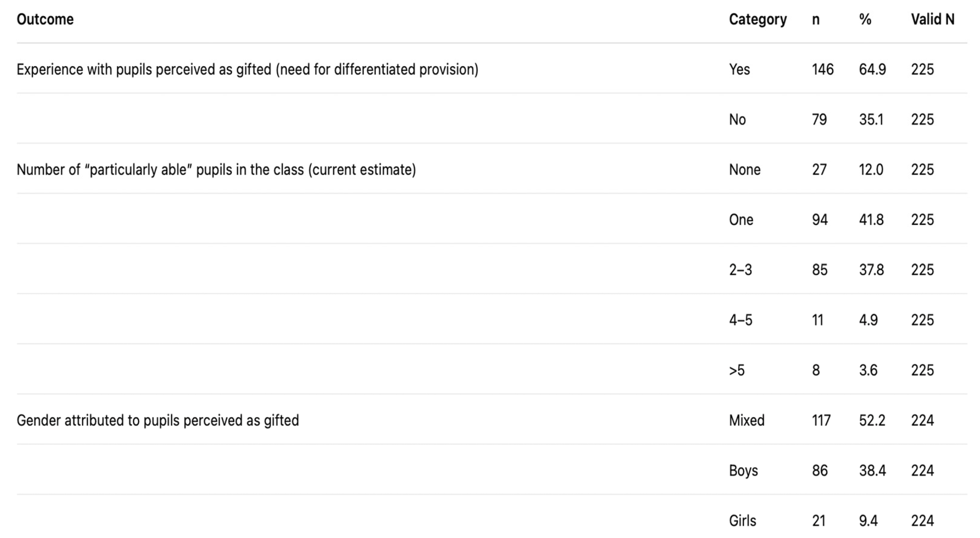
Task: Select the '2–3' category cell
Action: tap(740, 270)
